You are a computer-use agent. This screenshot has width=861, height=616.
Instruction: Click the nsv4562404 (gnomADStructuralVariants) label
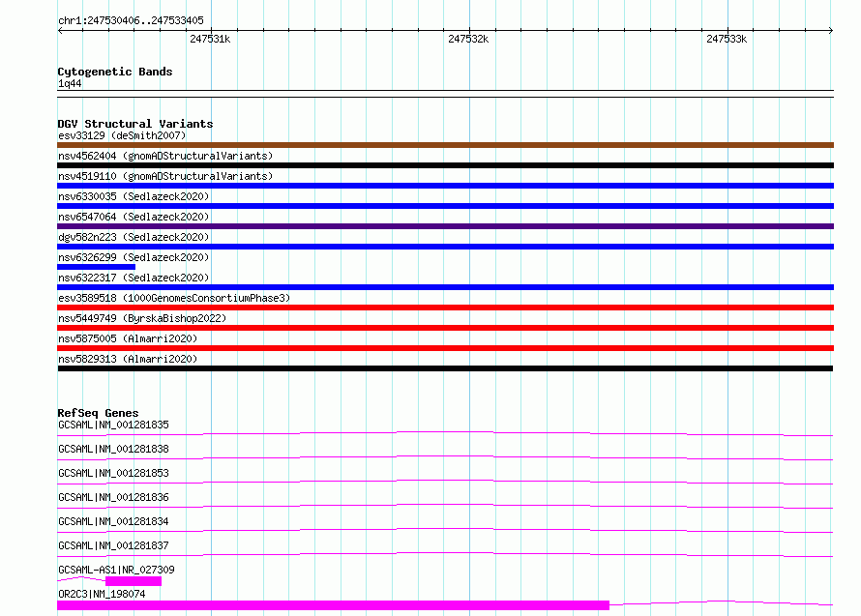[165, 156]
